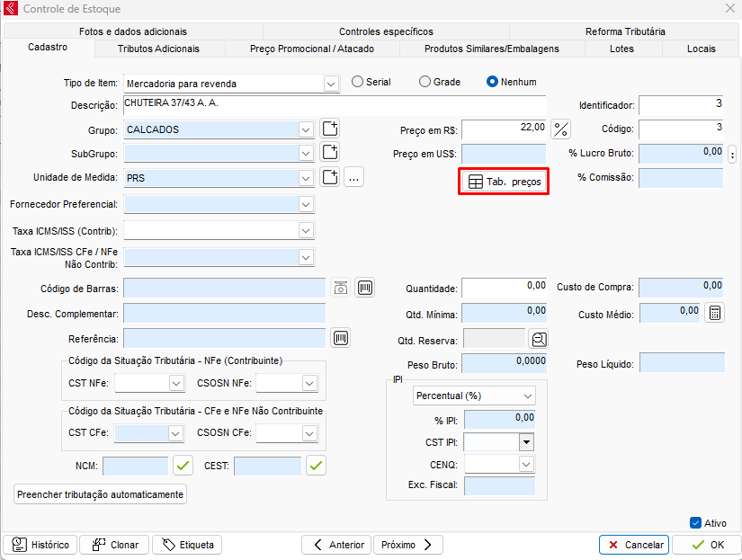
Task: Open the calculator next to Custo Médio
Action: click(715, 313)
